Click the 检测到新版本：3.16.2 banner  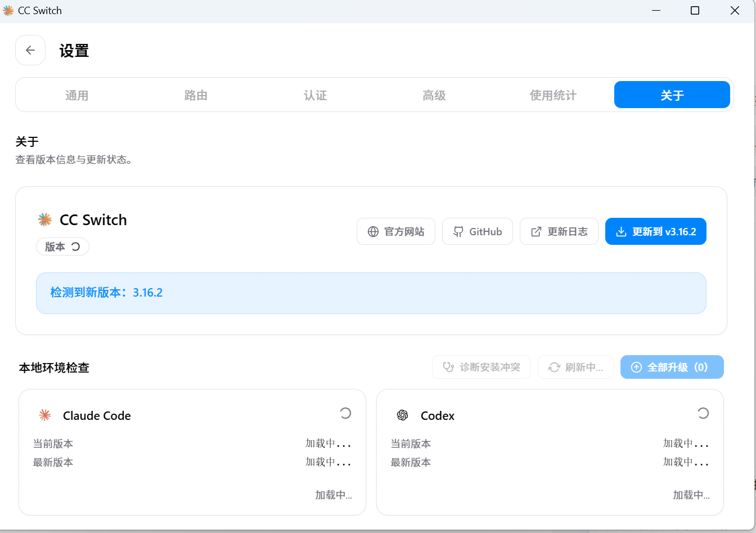tap(371, 293)
